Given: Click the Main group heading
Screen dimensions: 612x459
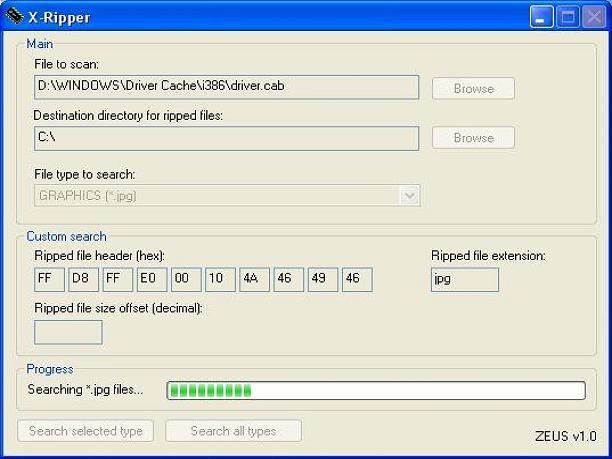Looking at the screenshot, I should pos(39,44).
